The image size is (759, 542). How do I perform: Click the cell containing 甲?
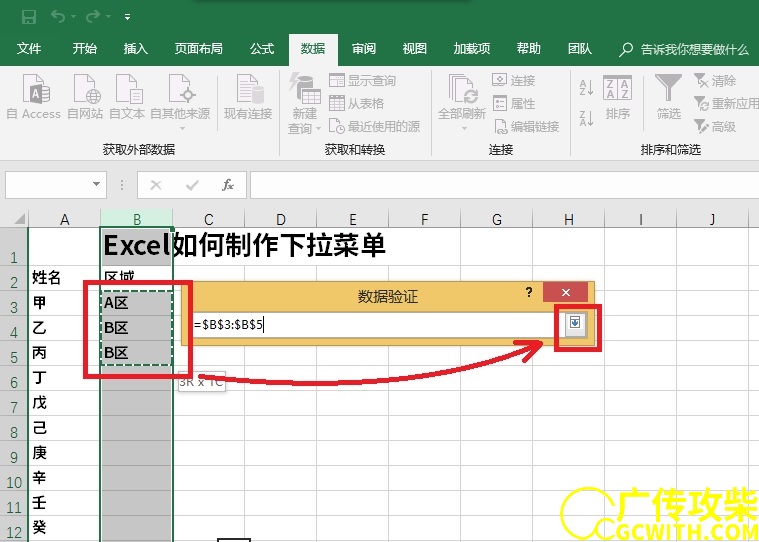coord(64,303)
